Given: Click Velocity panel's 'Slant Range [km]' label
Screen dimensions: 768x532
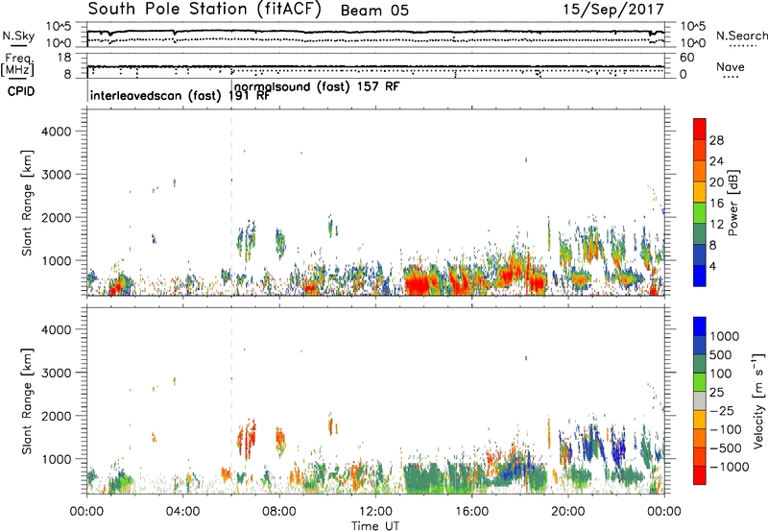Looking at the screenshot, I should 27,401.
